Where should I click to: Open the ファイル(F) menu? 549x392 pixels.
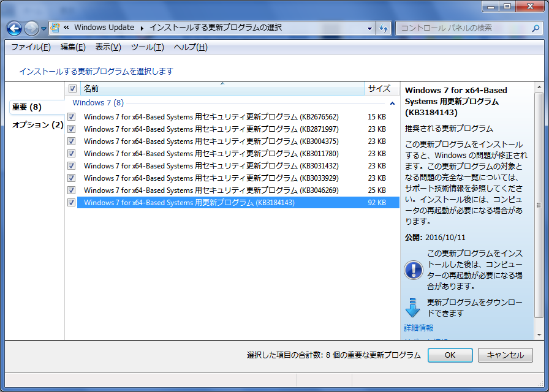coord(31,47)
